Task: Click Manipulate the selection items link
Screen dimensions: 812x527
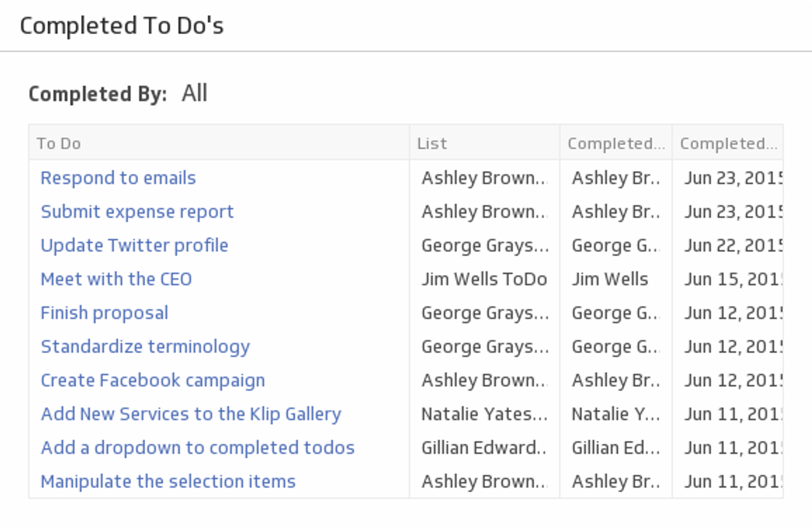Action: click(x=168, y=481)
